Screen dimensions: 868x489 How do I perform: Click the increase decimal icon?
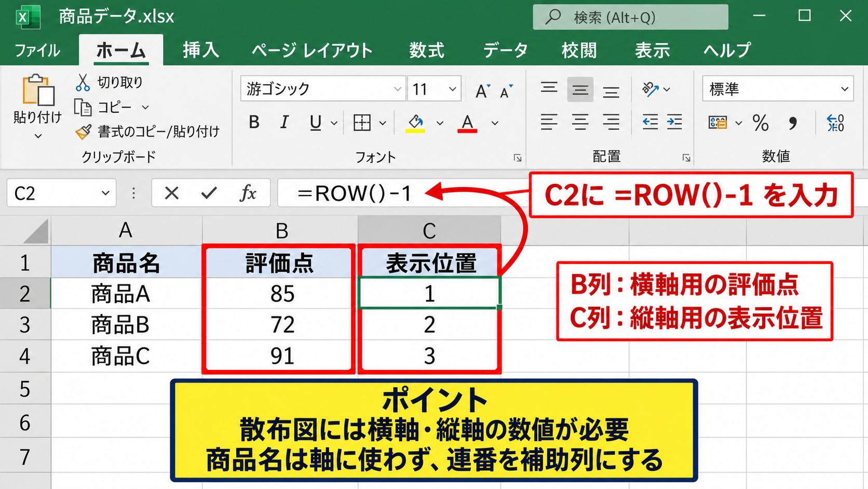tap(835, 123)
